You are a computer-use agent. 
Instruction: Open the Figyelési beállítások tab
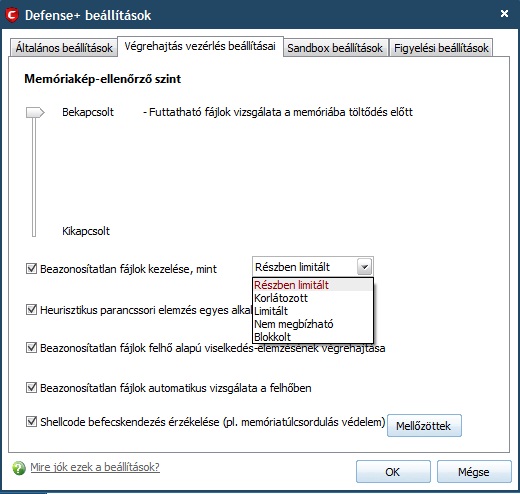[x=441, y=48]
